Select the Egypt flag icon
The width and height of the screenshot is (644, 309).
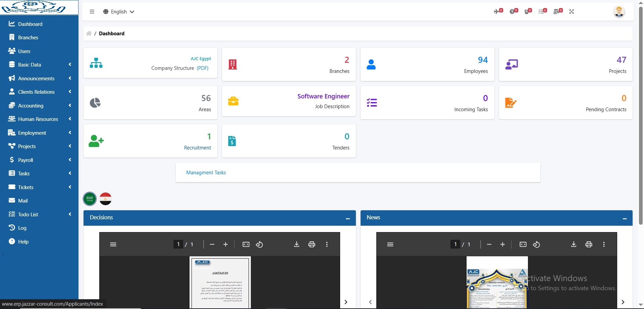tap(106, 199)
